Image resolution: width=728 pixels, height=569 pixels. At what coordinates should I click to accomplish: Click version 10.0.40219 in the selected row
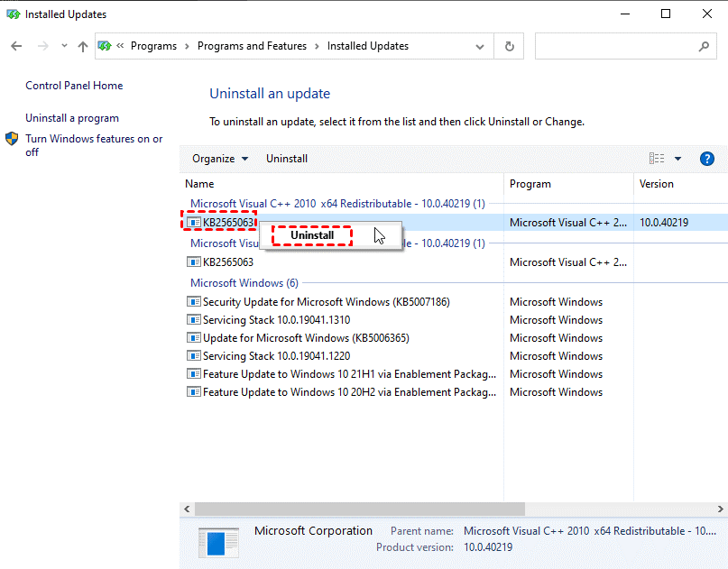tap(664, 223)
